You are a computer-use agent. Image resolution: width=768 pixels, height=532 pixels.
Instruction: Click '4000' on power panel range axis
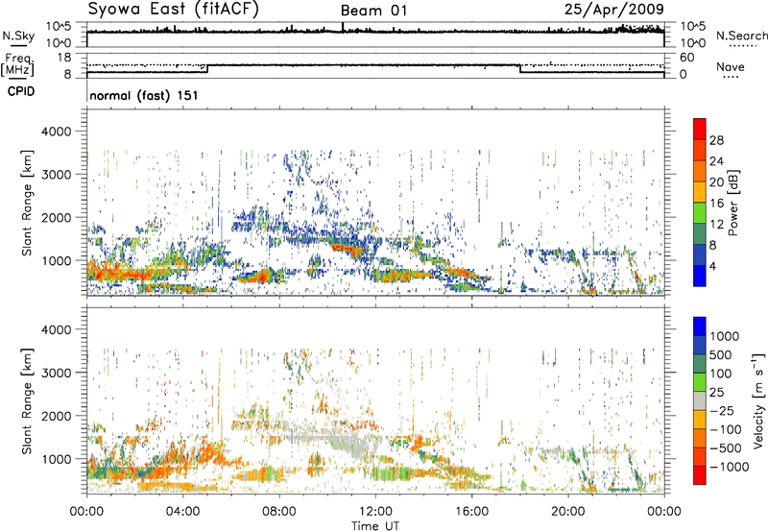pyautogui.click(x=57, y=132)
